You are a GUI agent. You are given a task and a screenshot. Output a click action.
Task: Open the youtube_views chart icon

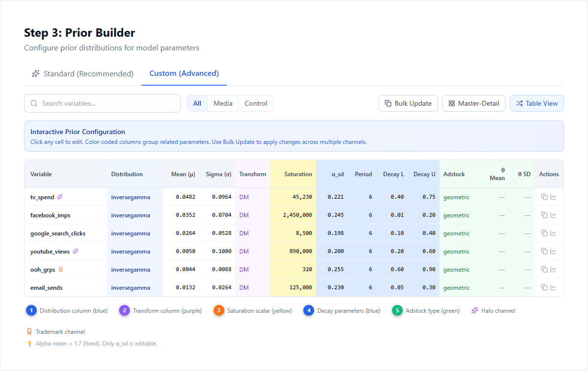(x=553, y=251)
